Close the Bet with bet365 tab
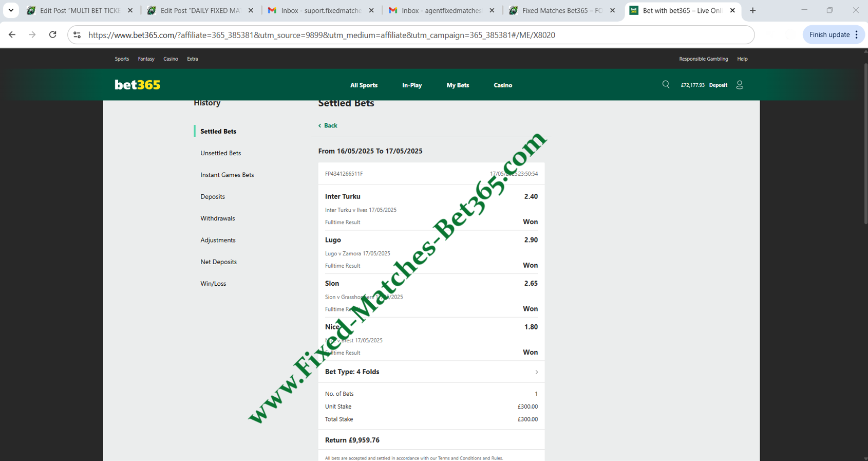The image size is (868, 461). (x=732, y=10)
